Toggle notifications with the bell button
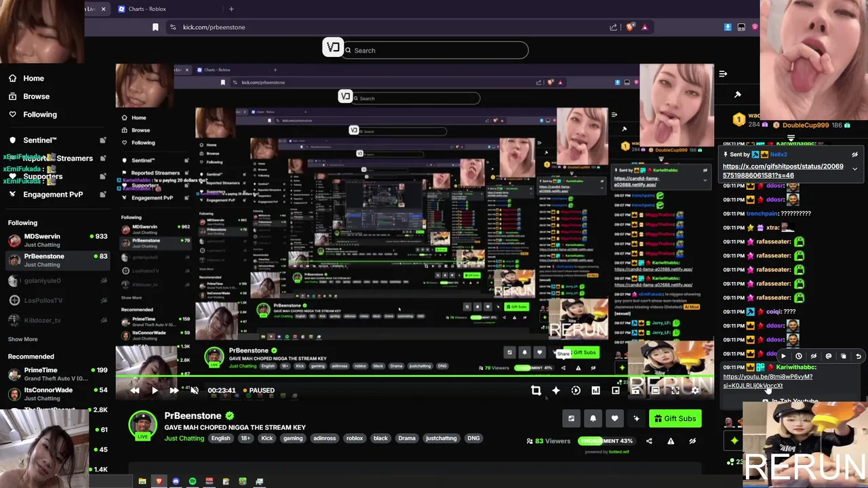 [x=593, y=419]
